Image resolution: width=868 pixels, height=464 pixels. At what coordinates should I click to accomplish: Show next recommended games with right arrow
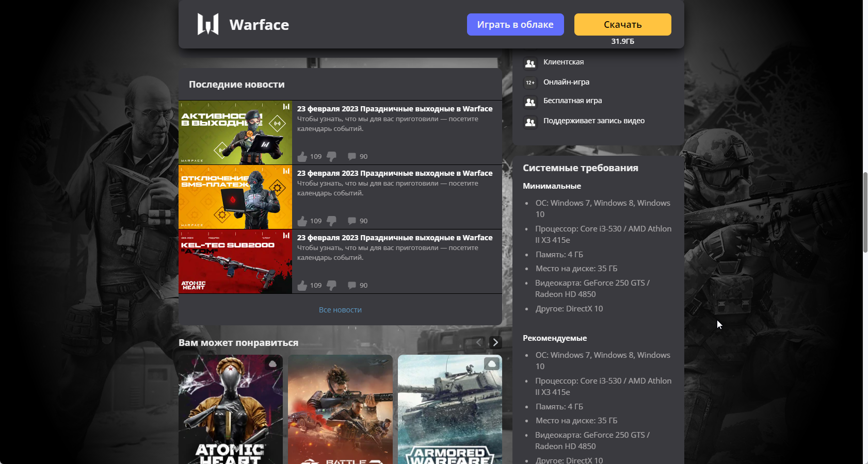click(495, 342)
